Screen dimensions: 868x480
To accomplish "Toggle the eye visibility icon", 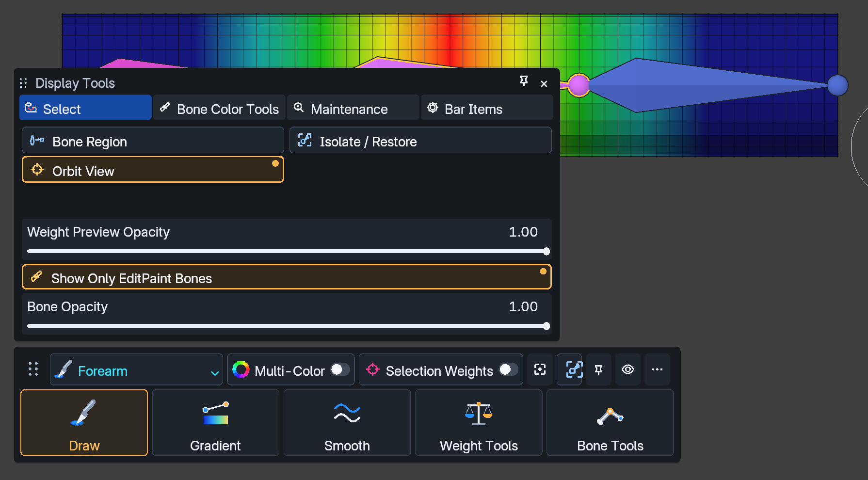I will (x=628, y=369).
